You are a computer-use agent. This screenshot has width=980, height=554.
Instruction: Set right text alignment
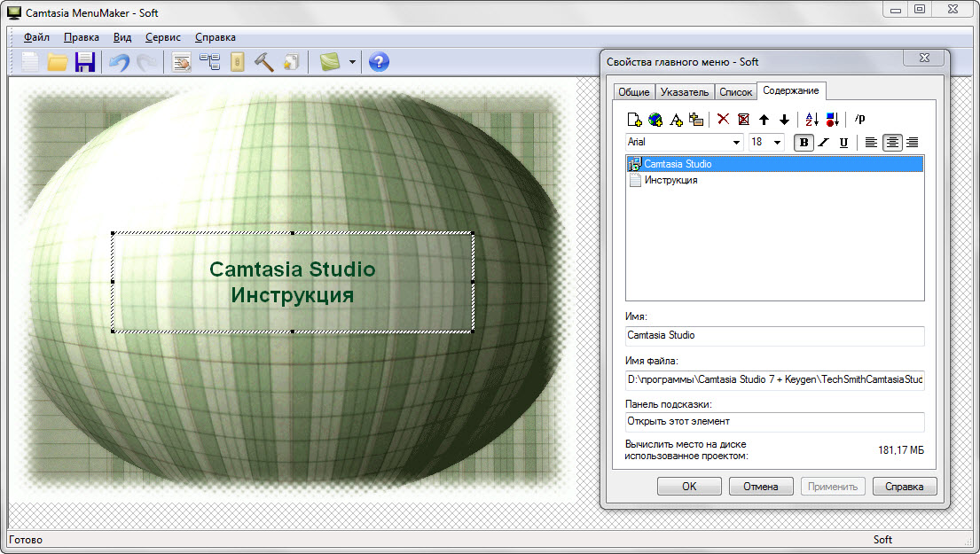913,143
